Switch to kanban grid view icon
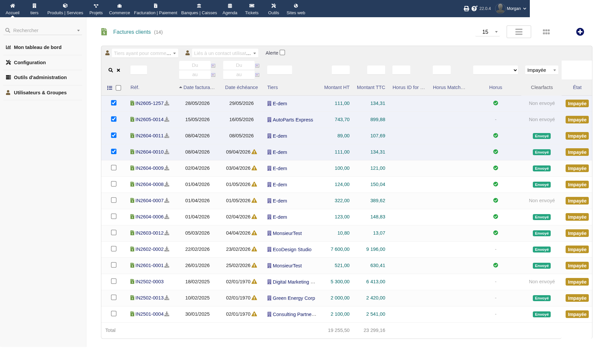 click(546, 32)
